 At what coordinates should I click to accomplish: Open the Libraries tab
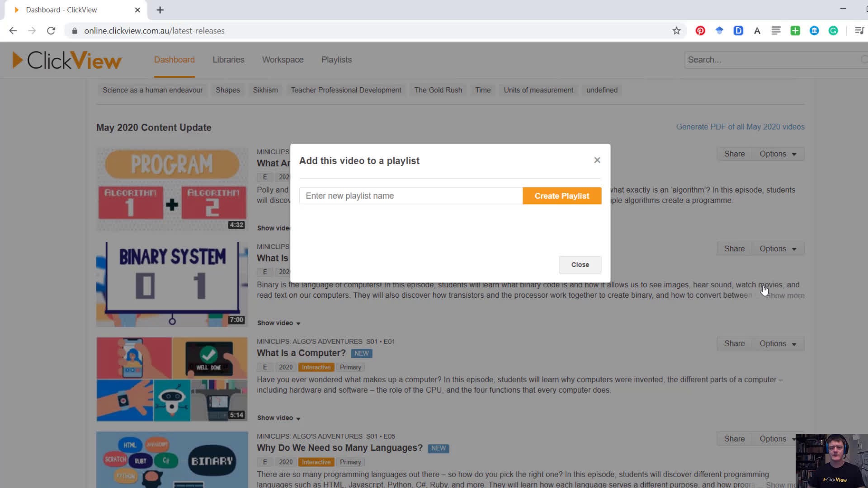(x=228, y=60)
